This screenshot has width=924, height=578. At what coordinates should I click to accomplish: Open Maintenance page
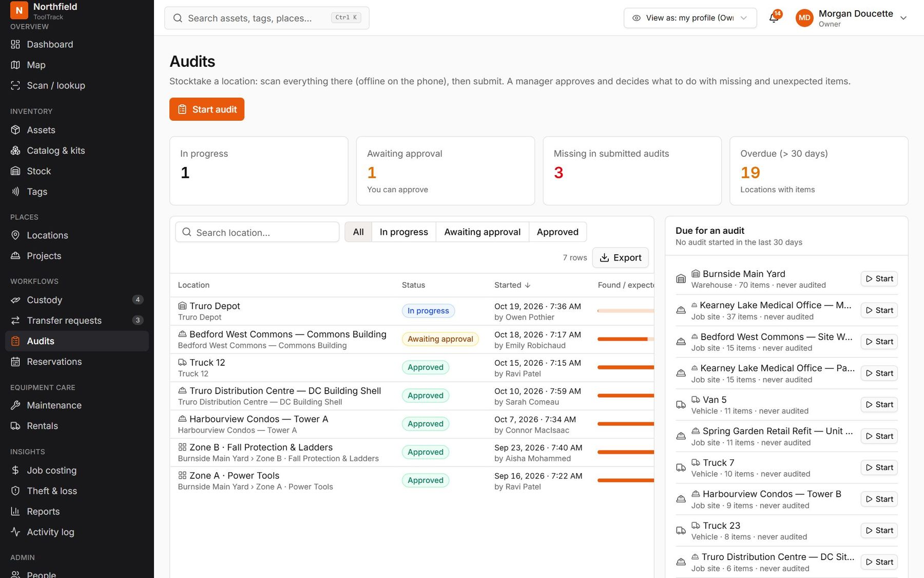point(77,405)
